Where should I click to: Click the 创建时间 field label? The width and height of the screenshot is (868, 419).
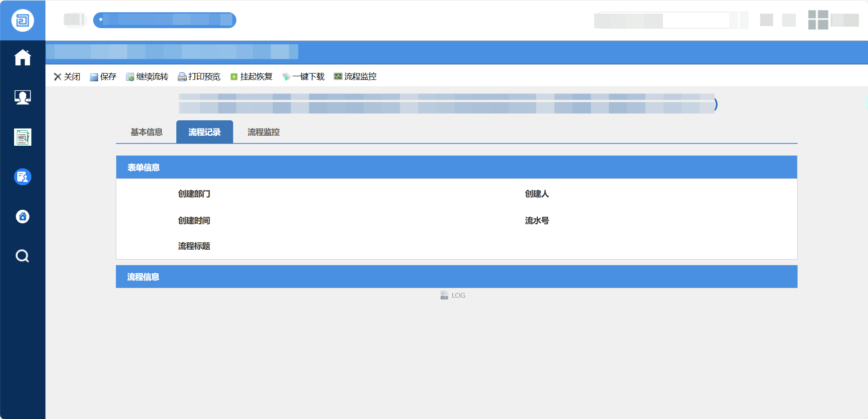194,221
